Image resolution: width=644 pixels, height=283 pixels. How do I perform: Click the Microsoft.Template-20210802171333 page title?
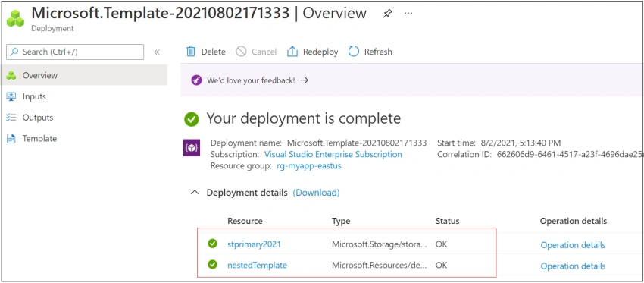tap(161, 13)
